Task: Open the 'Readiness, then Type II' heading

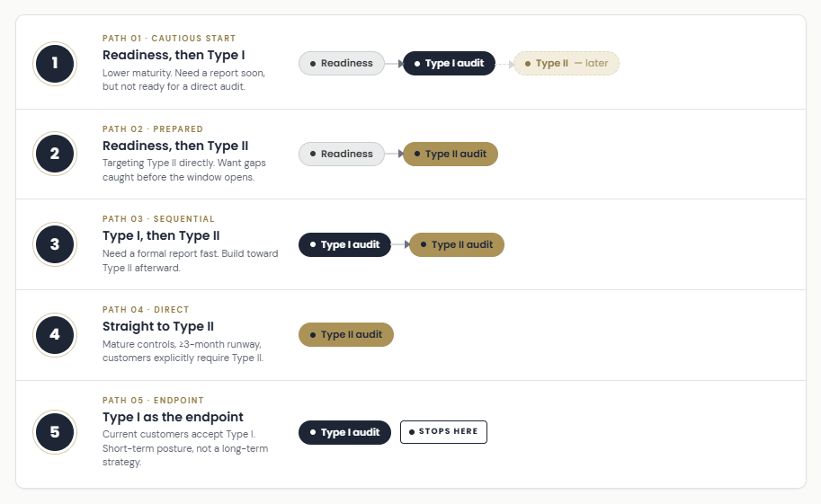Action: (175, 146)
